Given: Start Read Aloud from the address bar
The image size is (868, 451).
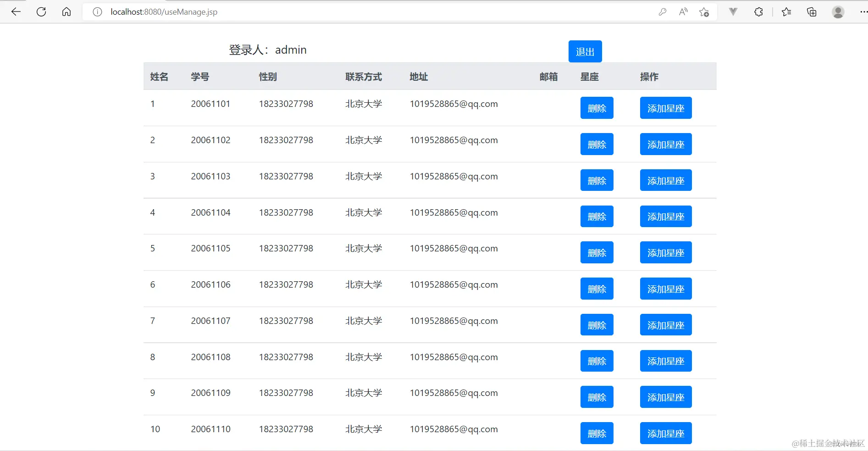Looking at the screenshot, I should [x=683, y=12].
